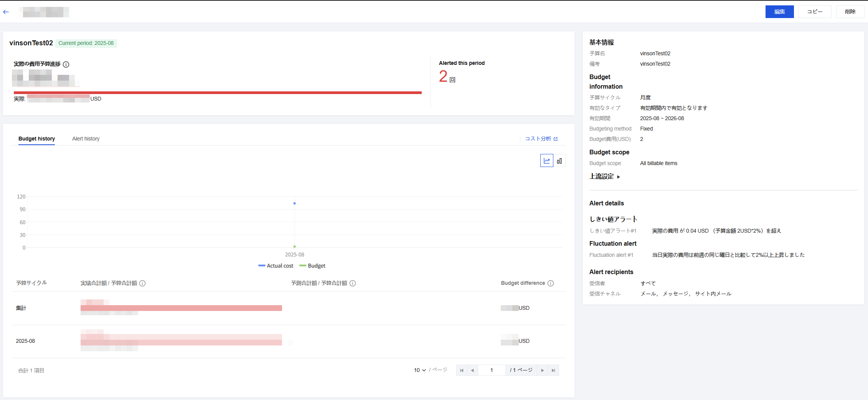Click the しきい値アラート#1 description text
868x400 pixels.
pos(716,231)
